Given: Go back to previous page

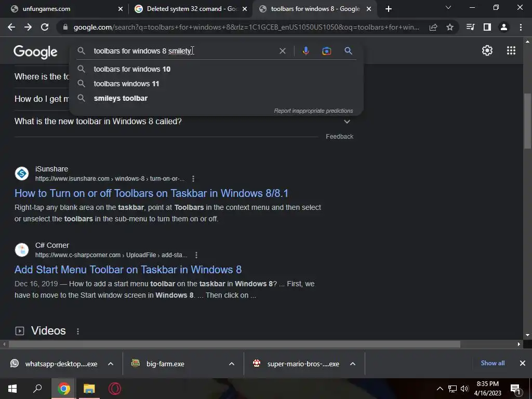Looking at the screenshot, I should point(11,27).
